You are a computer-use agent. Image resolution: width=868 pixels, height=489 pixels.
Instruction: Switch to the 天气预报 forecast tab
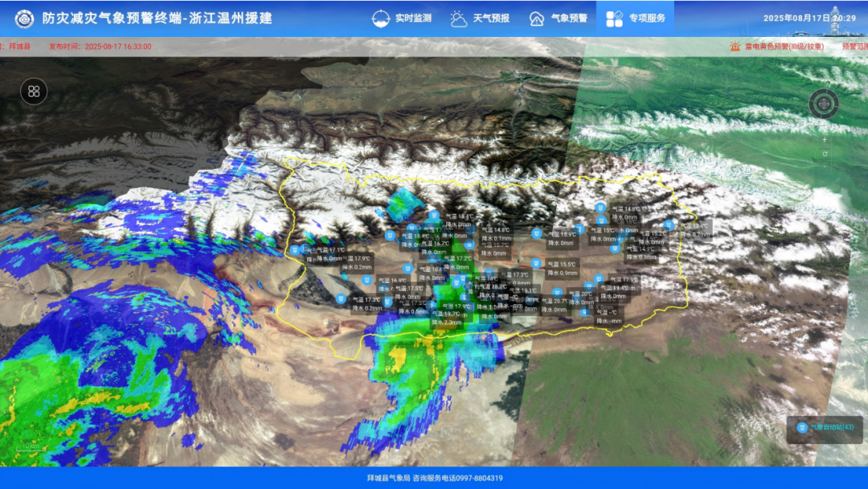click(480, 18)
